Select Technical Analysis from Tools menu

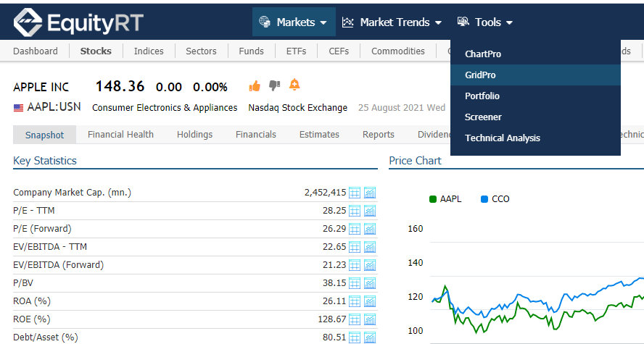(535, 138)
